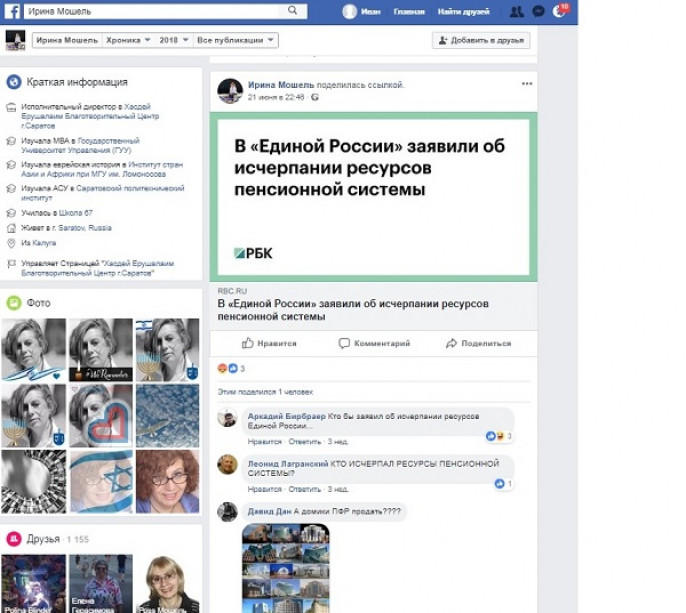Open the Хроника dropdown
The height and width of the screenshot is (613, 686).
(127, 40)
